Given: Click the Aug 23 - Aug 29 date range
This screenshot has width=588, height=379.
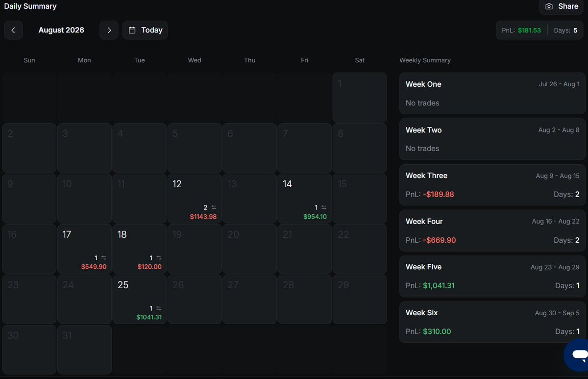Looking at the screenshot, I should click(555, 267).
